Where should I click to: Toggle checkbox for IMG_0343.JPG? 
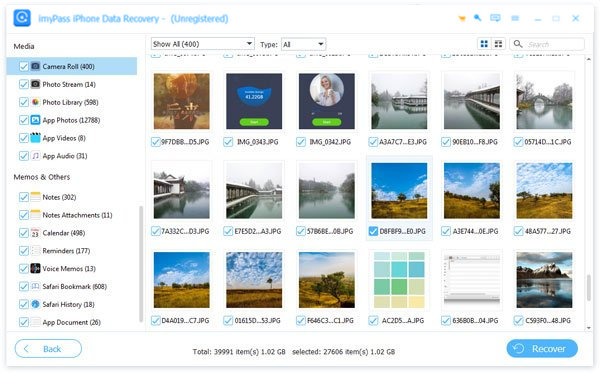pos(228,142)
